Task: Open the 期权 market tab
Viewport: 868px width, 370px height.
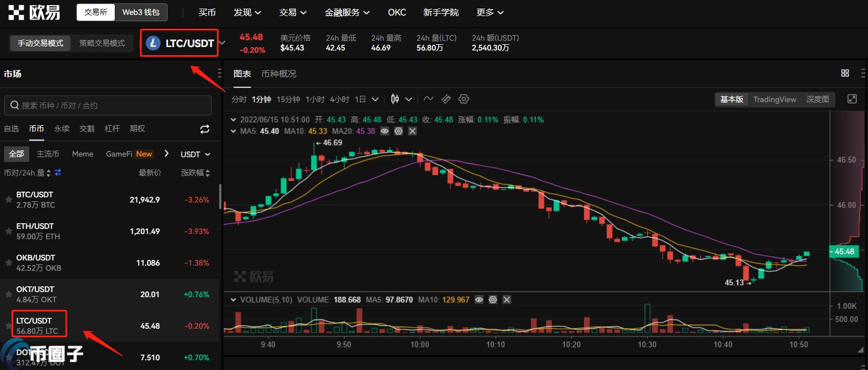Action: pyautogui.click(x=138, y=129)
